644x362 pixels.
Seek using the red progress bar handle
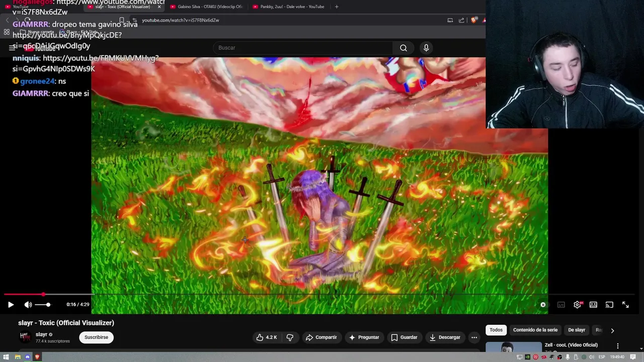point(43,294)
